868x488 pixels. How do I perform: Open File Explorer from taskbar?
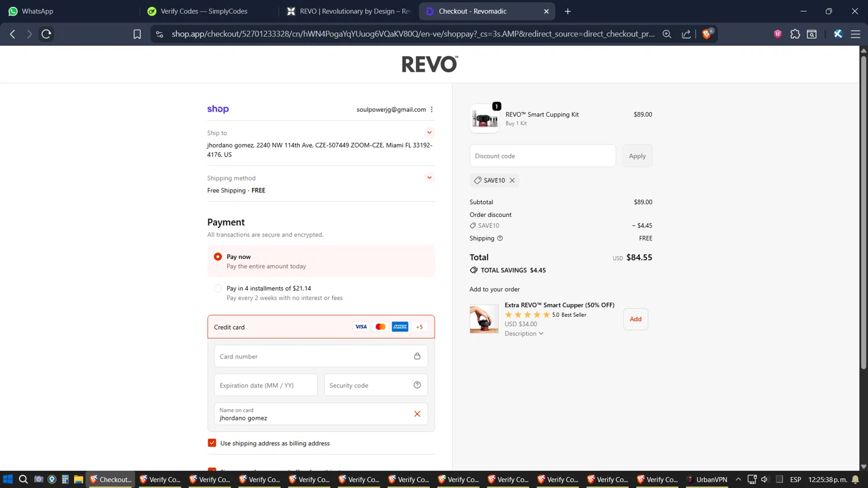tap(78, 479)
